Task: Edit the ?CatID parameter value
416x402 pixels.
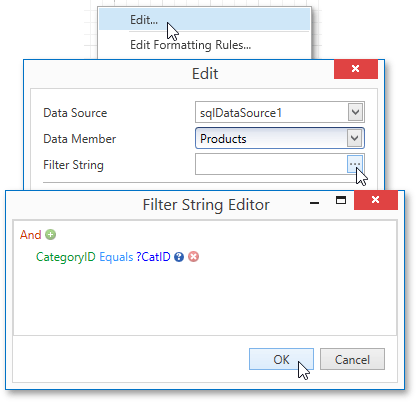Action: (x=153, y=257)
